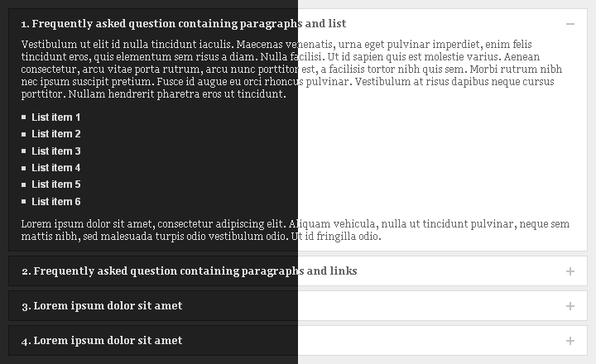
Task: Expand the '3. Lorem ipsum dolor sit amet' heading
Action: (x=102, y=306)
